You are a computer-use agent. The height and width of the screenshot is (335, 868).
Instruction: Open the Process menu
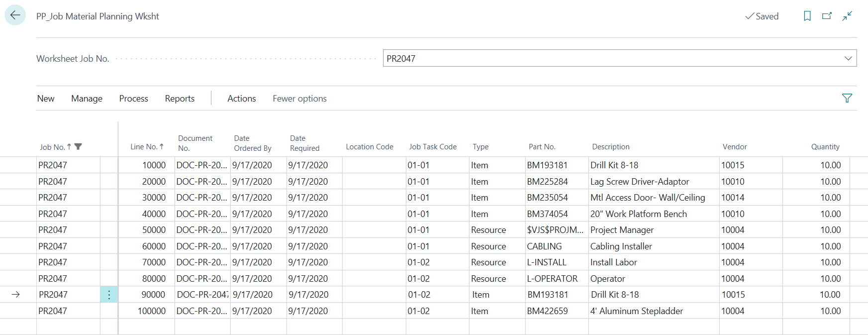tap(133, 99)
